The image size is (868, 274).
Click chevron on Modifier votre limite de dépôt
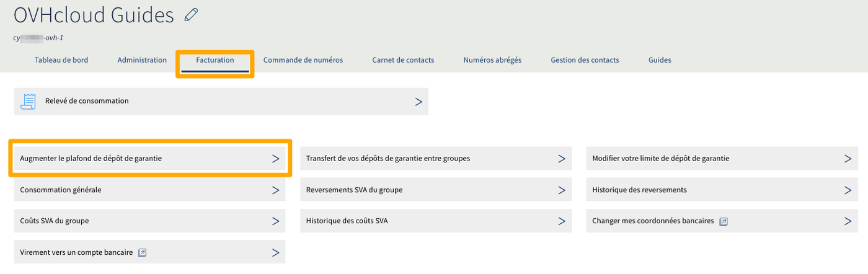click(x=848, y=159)
